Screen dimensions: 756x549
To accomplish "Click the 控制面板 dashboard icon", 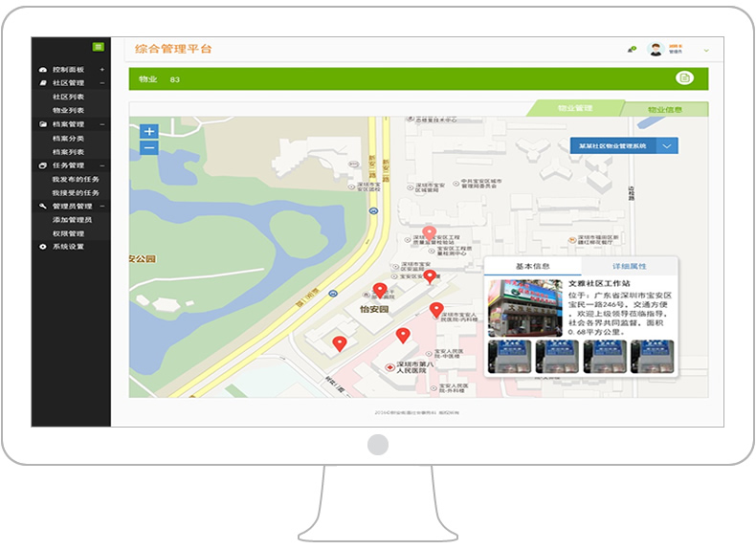I will pyautogui.click(x=42, y=70).
